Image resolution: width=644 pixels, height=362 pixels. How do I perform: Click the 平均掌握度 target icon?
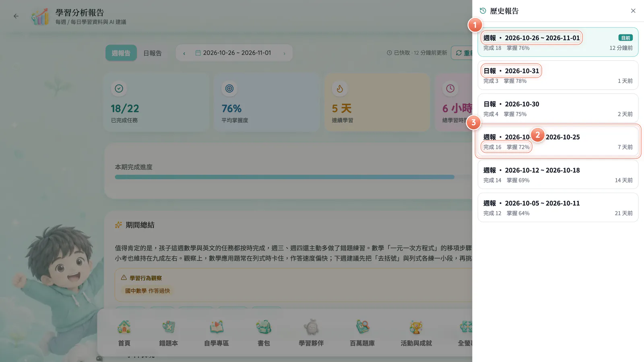[229, 88]
